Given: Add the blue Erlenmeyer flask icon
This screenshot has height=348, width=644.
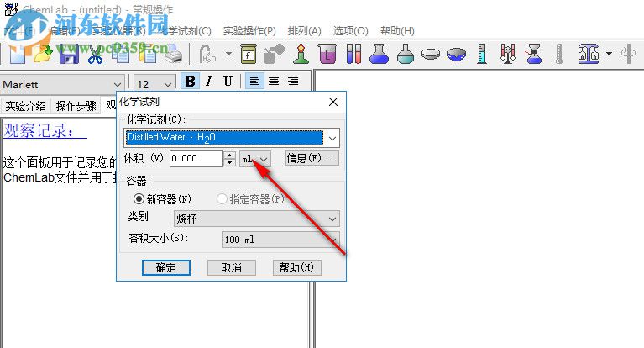Looking at the screenshot, I should [x=379, y=54].
